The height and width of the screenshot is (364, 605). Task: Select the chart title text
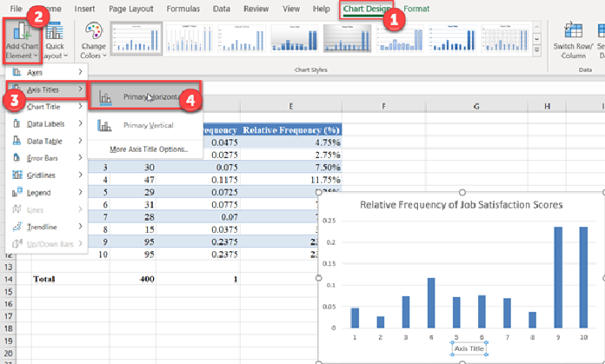pos(461,205)
